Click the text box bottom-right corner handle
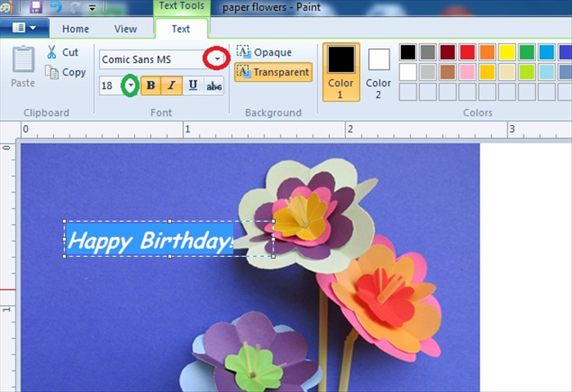 [273, 256]
